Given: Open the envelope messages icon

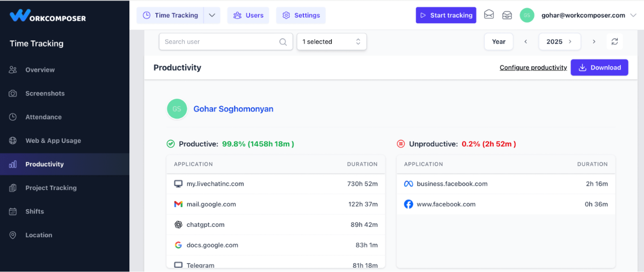Looking at the screenshot, I should 489,15.
